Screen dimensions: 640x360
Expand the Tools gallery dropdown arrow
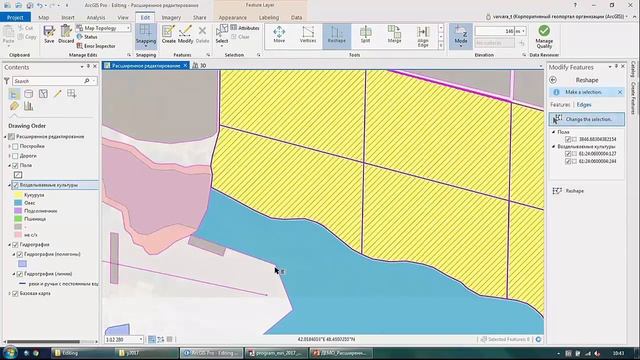[441, 46]
